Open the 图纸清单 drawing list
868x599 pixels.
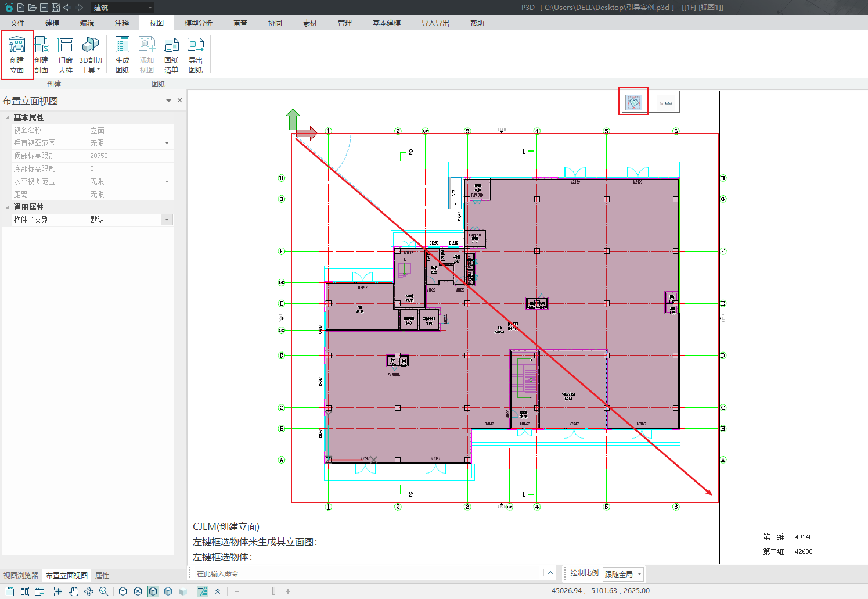point(171,55)
